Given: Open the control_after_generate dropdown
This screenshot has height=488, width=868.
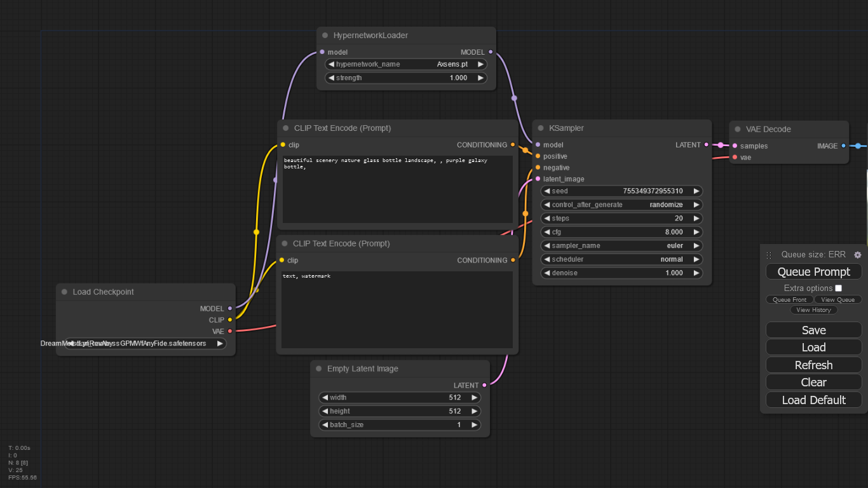Looking at the screenshot, I should click(x=621, y=205).
